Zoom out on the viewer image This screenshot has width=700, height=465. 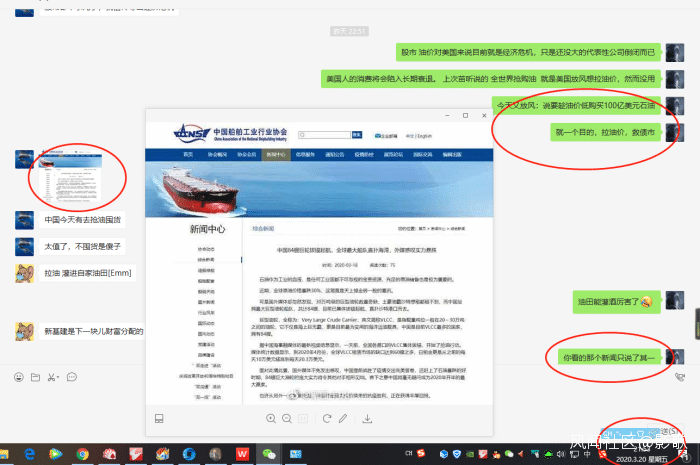click(x=287, y=419)
